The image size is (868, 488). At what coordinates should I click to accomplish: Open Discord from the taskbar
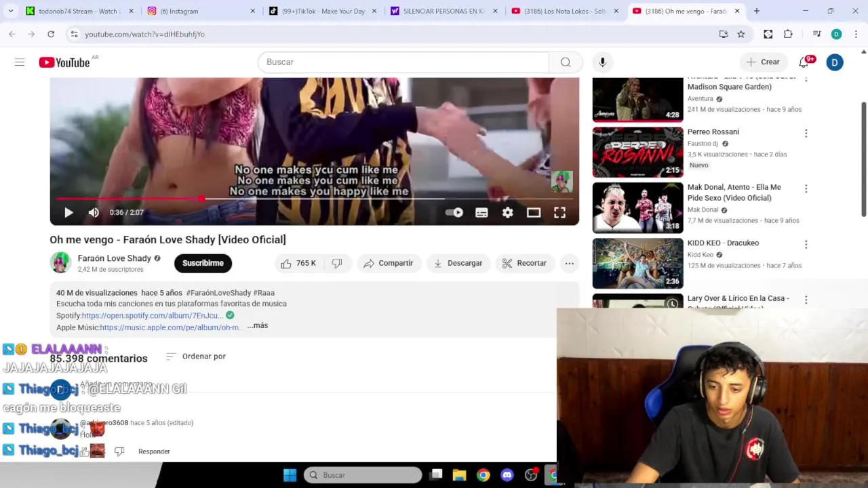pyautogui.click(x=507, y=475)
